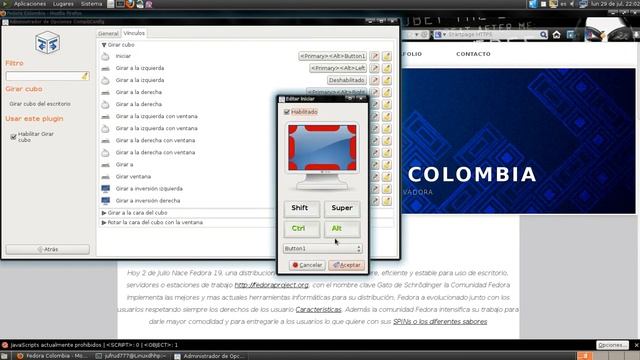Reset the Girar a inversión derecha binding
640x360 pixels.
[387, 200]
